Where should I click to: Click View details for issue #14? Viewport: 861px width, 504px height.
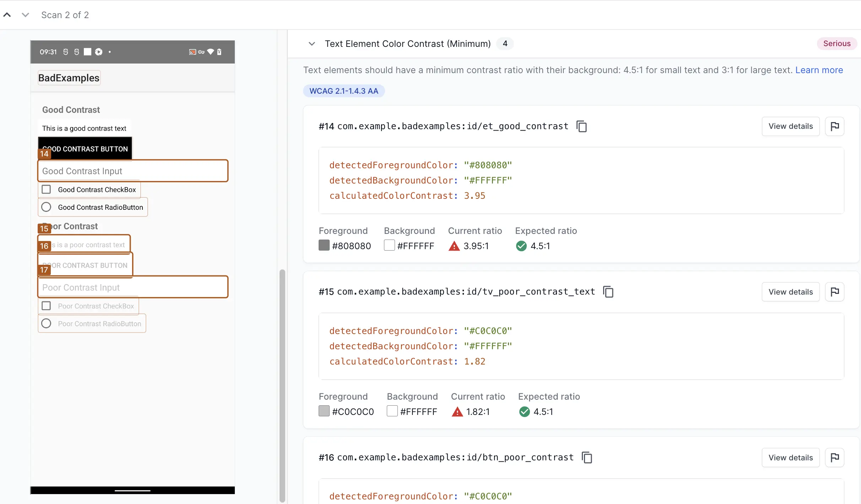coord(790,126)
